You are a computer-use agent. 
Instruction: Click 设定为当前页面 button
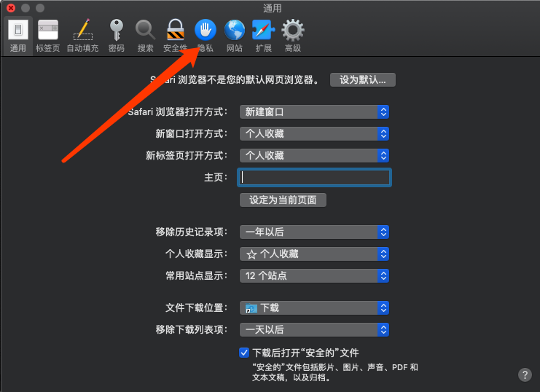point(283,200)
